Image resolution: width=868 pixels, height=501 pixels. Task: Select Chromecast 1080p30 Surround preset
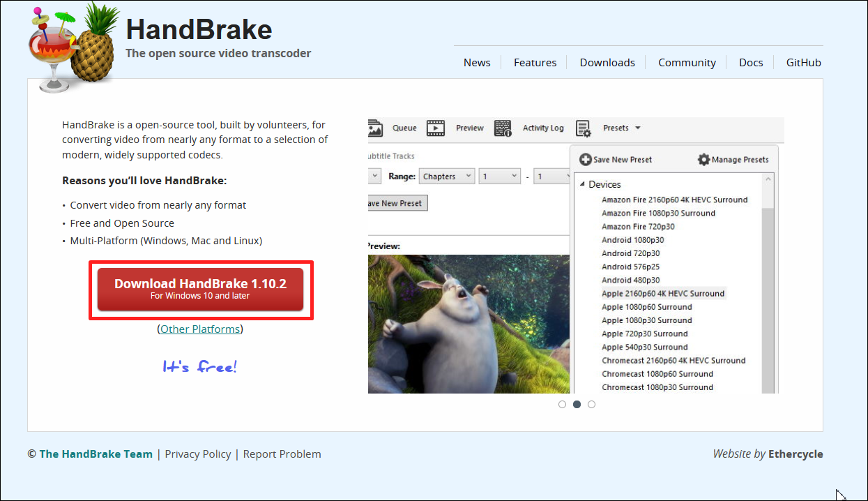[657, 387]
